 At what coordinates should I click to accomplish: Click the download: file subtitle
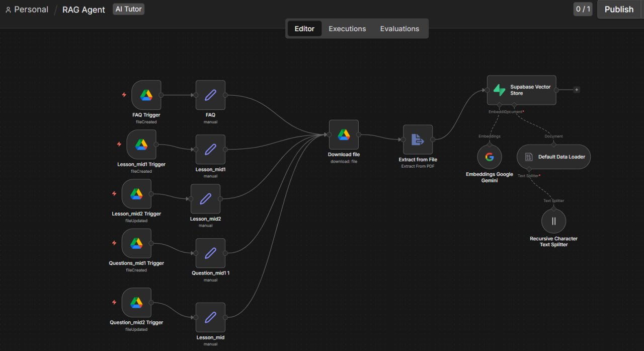pyautogui.click(x=344, y=161)
